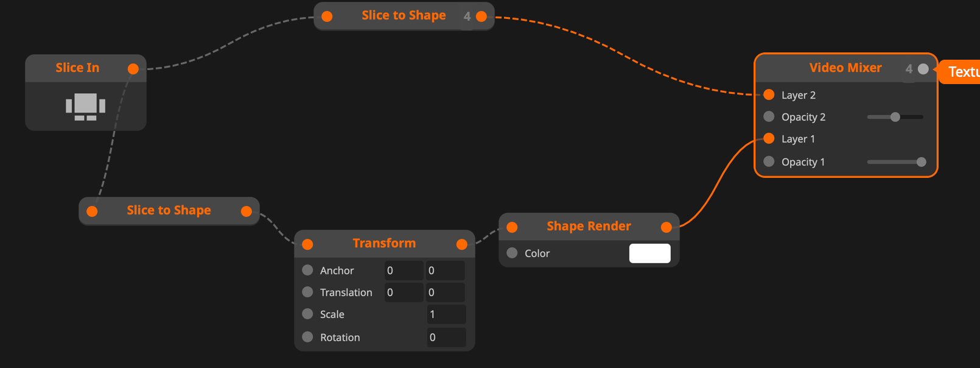Screen dimensions: 980x368
Task: Click the Transform Scale value field
Action: pos(446,314)
